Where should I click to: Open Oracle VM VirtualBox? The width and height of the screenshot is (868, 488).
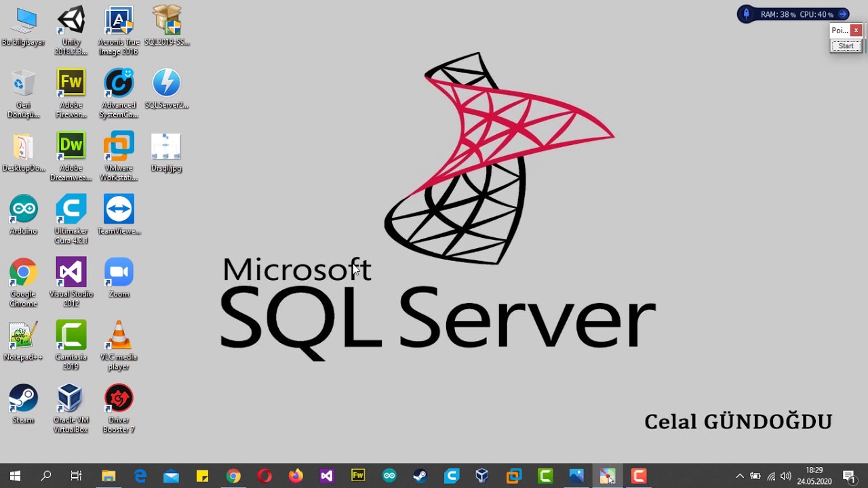71,398
